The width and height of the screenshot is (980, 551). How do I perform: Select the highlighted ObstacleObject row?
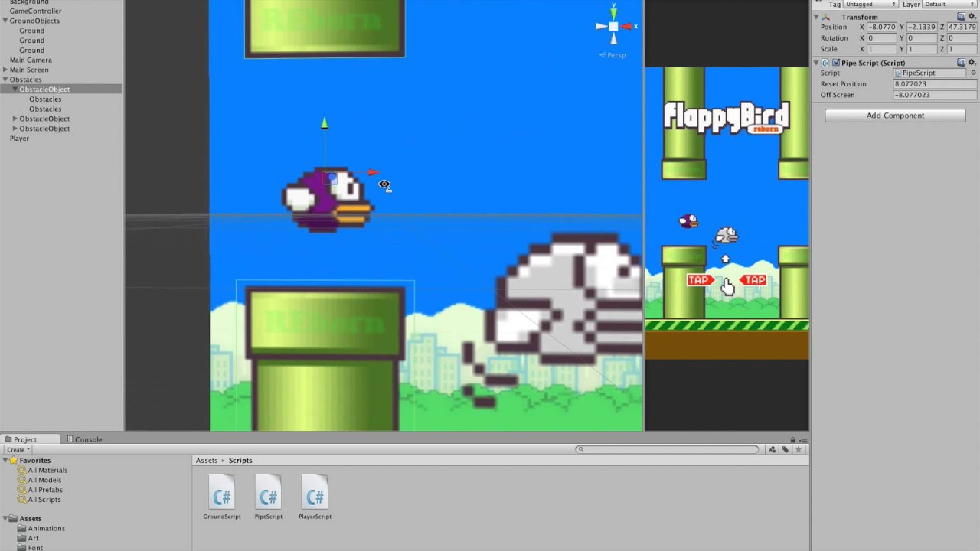pyautogui.click(x=60, y=90)
